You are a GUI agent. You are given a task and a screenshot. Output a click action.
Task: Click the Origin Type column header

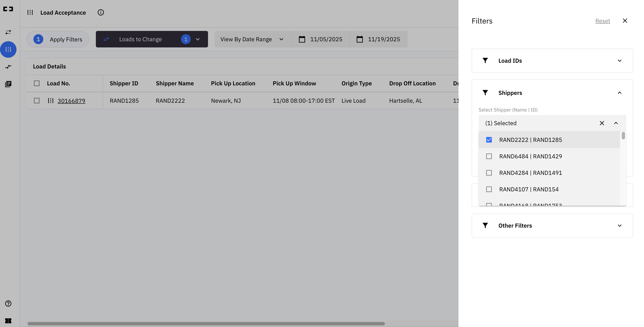point(356,84)
